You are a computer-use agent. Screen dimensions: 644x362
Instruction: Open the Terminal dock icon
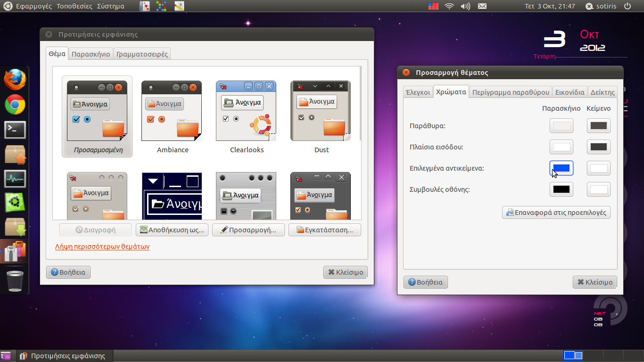point(15,129)
